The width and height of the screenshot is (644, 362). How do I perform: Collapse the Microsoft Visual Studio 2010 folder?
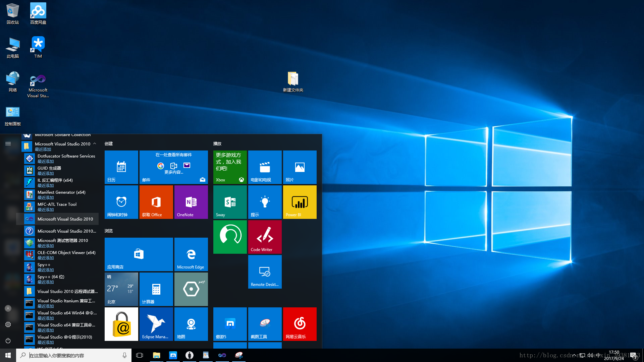tap(60, 146)
